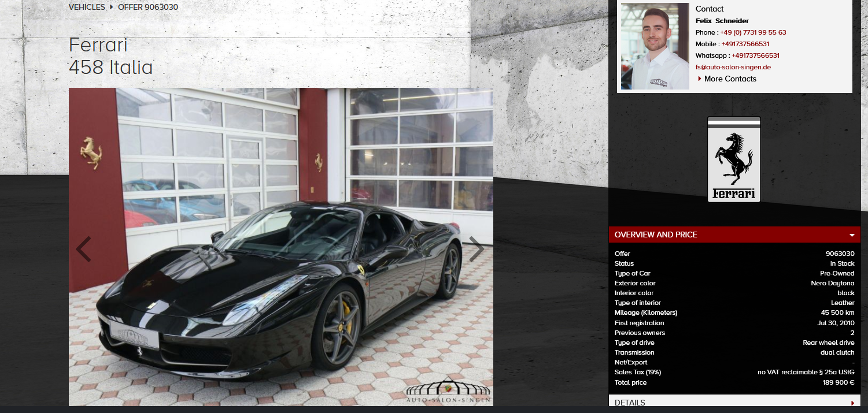Expand the Details section
This screenshot has height=413, width=868.
[734, 403]
